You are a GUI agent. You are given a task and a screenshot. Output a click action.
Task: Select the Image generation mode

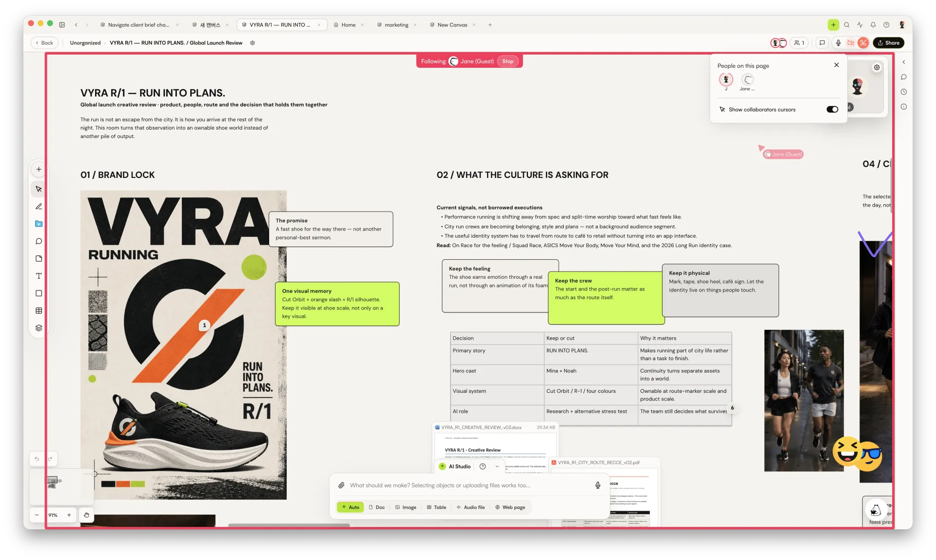406,507
